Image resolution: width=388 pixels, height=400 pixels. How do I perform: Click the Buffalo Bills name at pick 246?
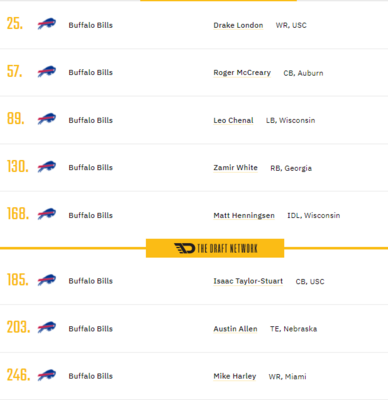pos(91,376)
